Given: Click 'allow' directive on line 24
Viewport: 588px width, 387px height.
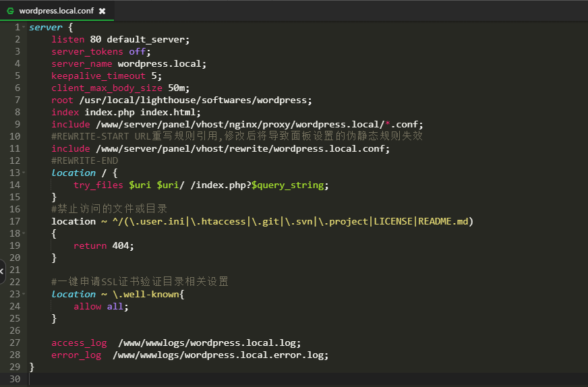Looking at the screenshot, I should [x=88, y=306].
